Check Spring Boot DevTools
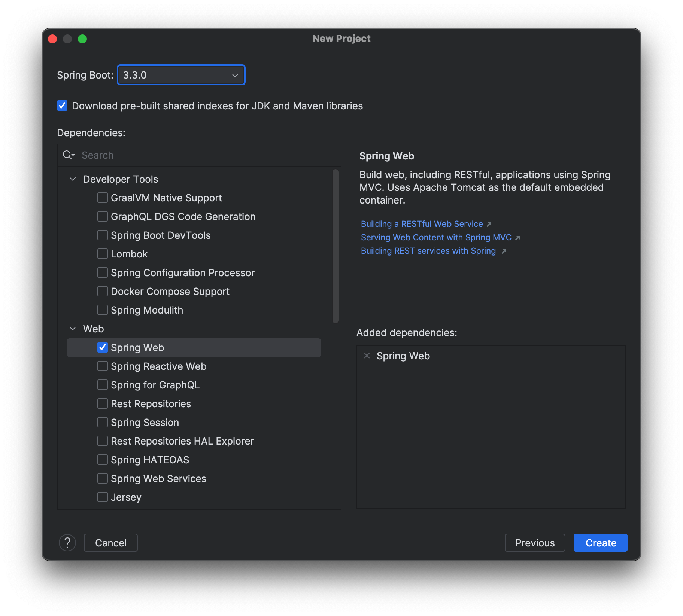Screen dimensions: 683x616 pyautogui.click(x=102, y=235)
